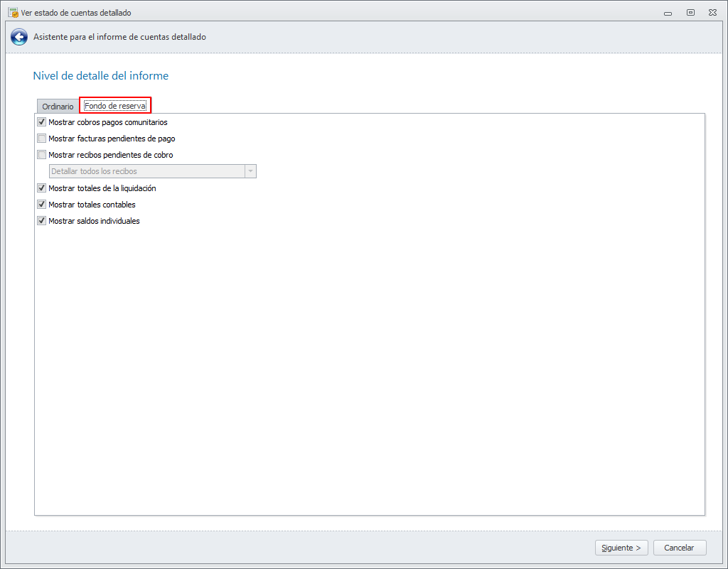Open the Detallar todos los recibos dropdown arrow

click(x=250, y=171)
